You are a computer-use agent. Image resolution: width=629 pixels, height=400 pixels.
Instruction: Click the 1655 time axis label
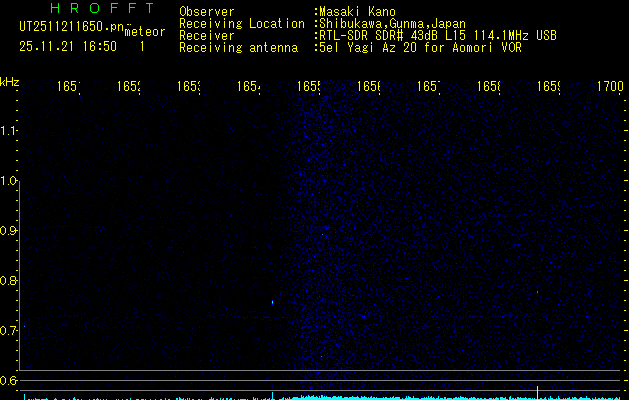[309, 86]
